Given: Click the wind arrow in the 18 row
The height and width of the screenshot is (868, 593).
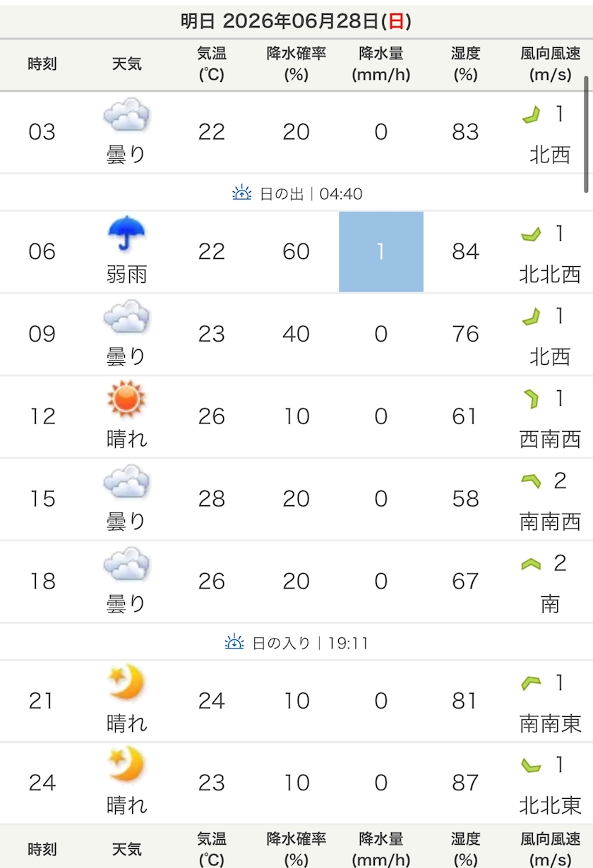Looking at the screenshot, I should (531, 564).
